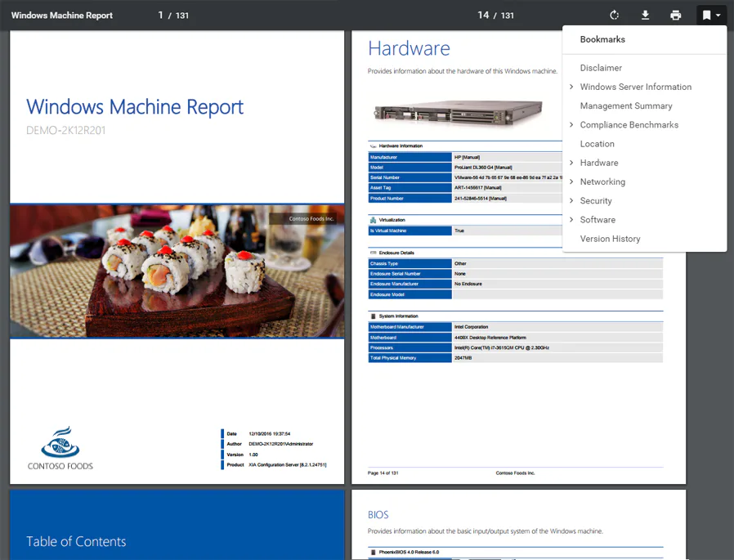The image size is (734, 560).
Task: Click 'Chassis Type' row label
Action: coord(384,263)
